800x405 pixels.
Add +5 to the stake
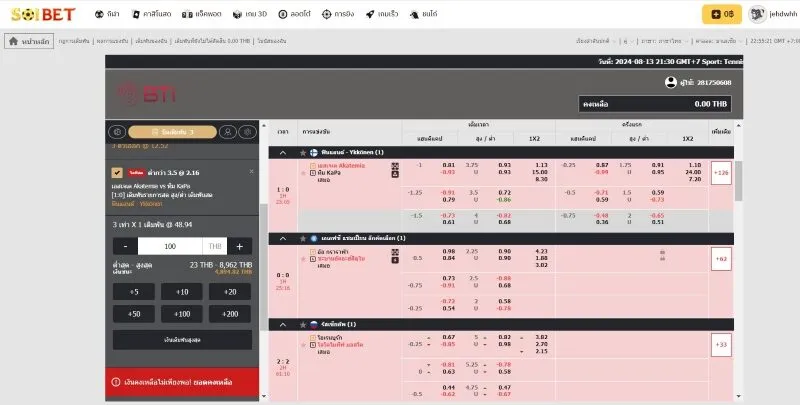(134, 292)
